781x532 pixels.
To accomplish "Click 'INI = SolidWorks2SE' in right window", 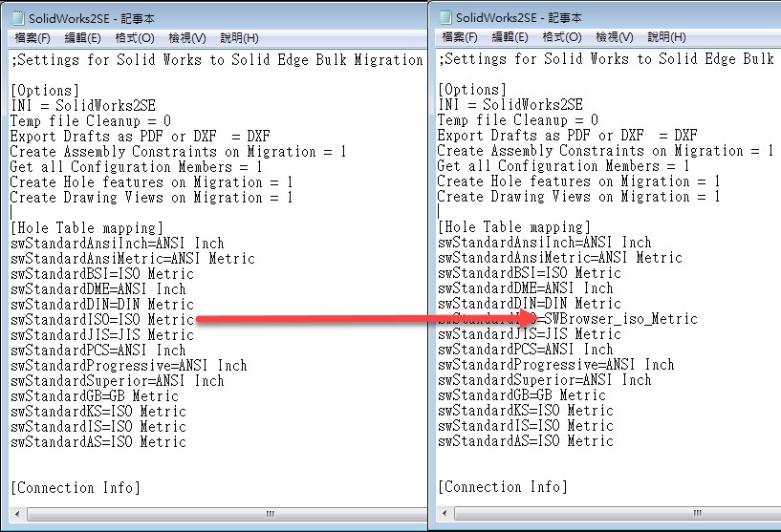I will 510,104.
